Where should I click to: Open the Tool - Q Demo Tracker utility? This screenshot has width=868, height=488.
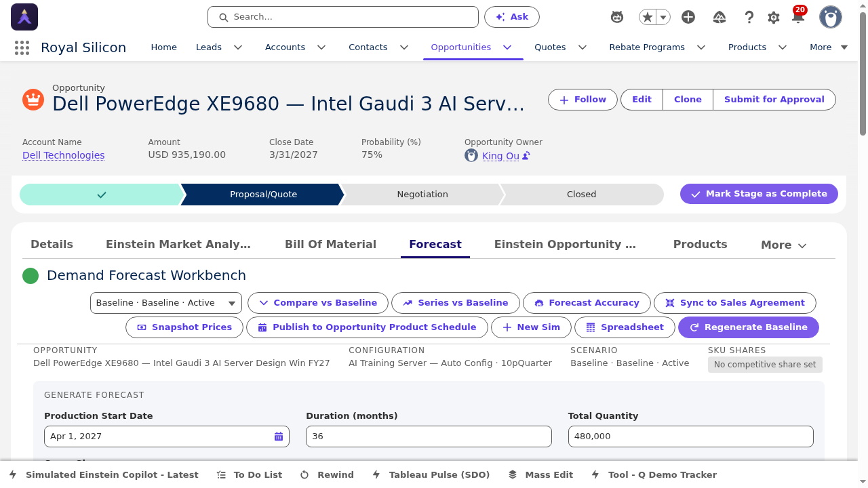coord(654,475)
